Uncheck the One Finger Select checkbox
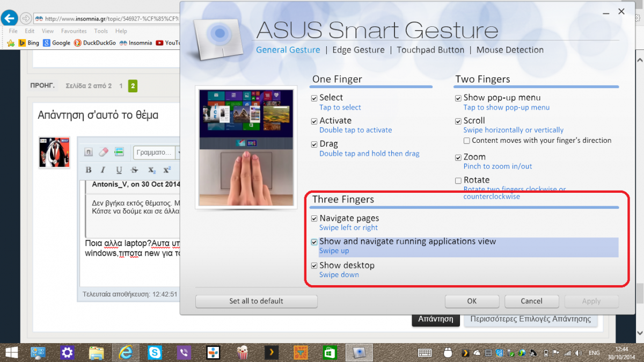Screen dimensions: 644x362 pos(314,98)
